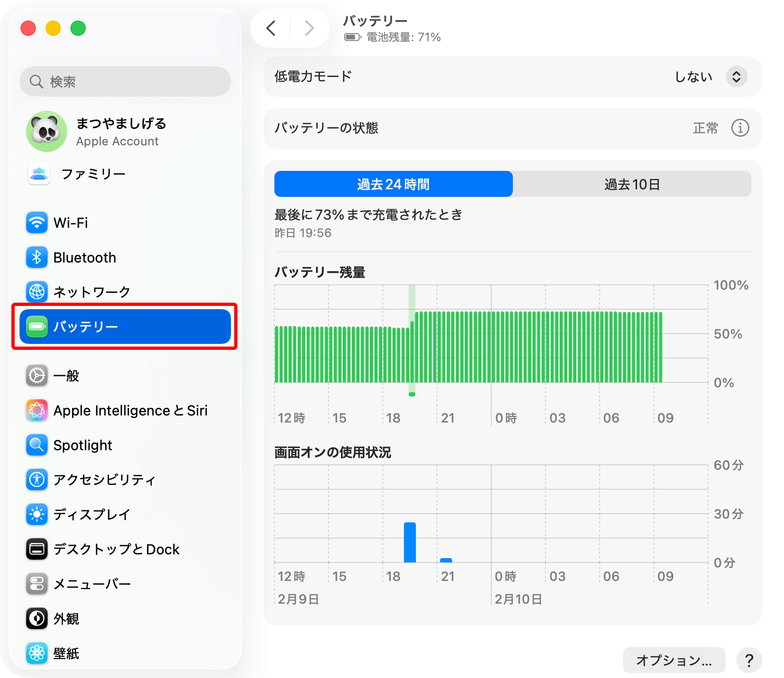Select the Spotlight magnifier icon
Viewport: 784px width, 678px height.
[x=36, y=445]
